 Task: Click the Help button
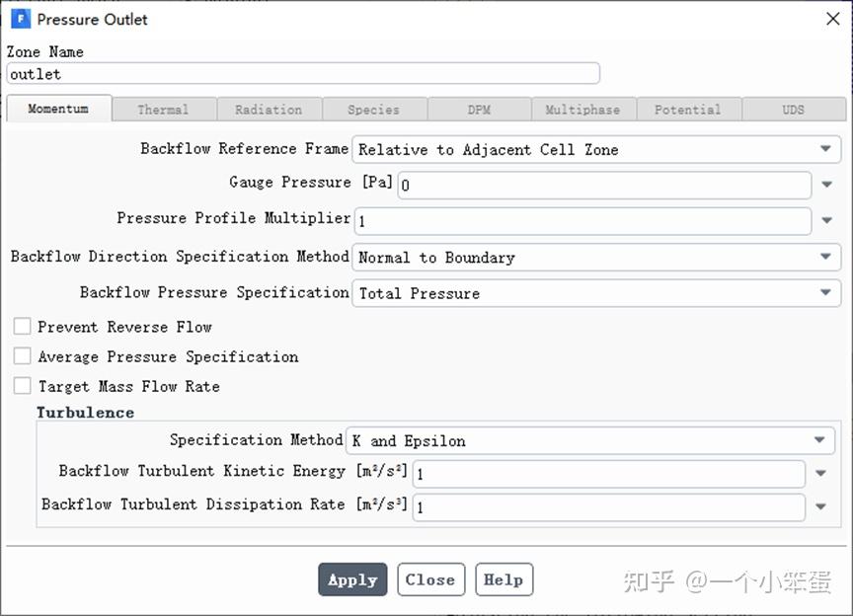coord(504,579)
